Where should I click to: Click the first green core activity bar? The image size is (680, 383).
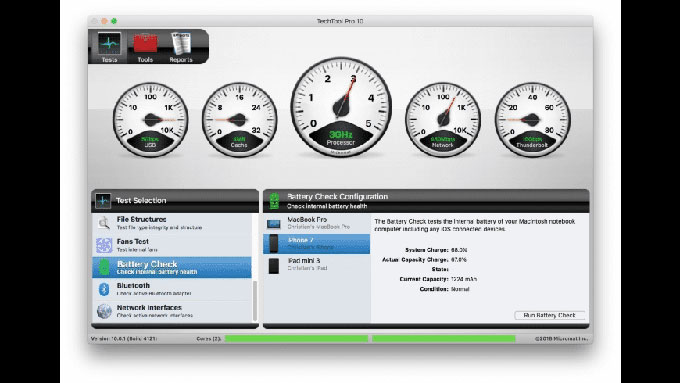tap(296, 338)
